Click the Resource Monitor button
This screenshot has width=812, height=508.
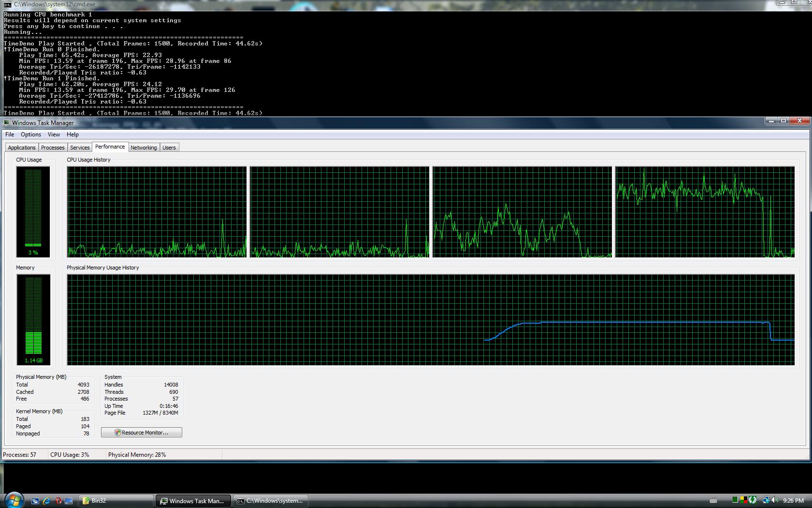142,433
